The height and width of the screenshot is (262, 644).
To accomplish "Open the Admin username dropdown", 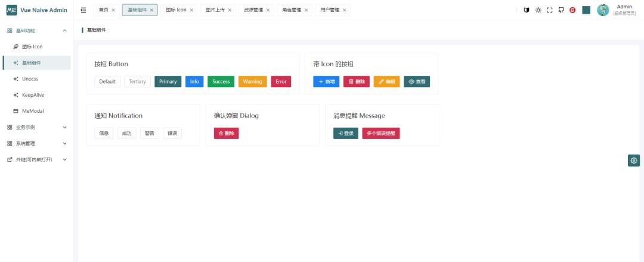I will pos(624,10).
